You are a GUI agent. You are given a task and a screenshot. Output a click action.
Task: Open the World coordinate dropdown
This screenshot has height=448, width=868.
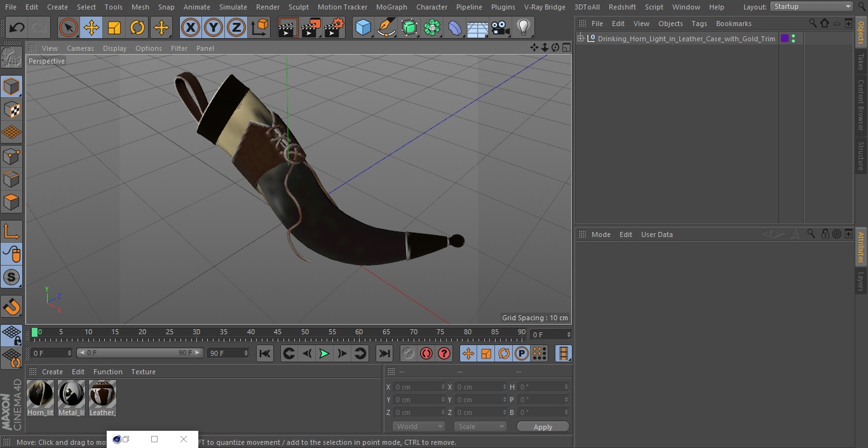tap(419, 426)
